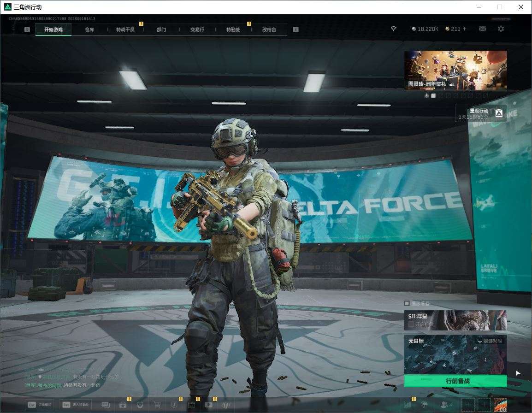The width and height of the screenshot is (532, 413).
Task: Click the green 行前备战 button
Action: [x=455, y=381]
